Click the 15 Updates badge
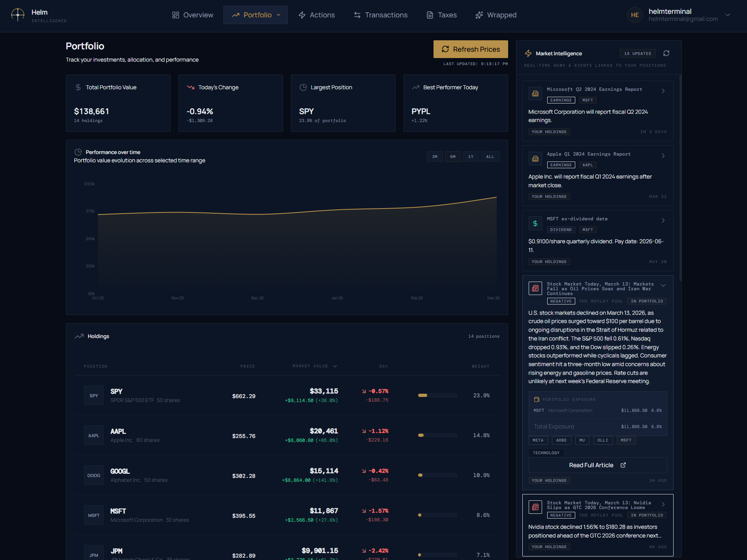Image resolution: width=747 pixels, height=560 pixels. point(638,53)
